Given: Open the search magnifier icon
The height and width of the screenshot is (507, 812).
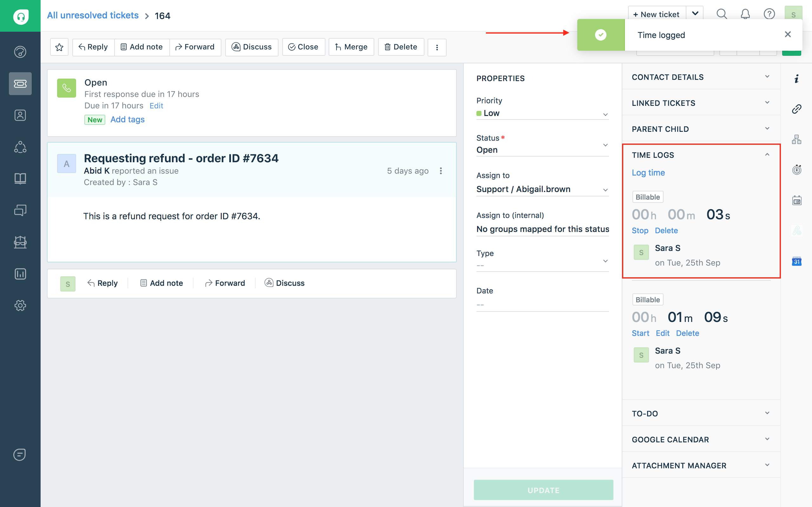Looking at the screenshot, I should tap(721, 14).
